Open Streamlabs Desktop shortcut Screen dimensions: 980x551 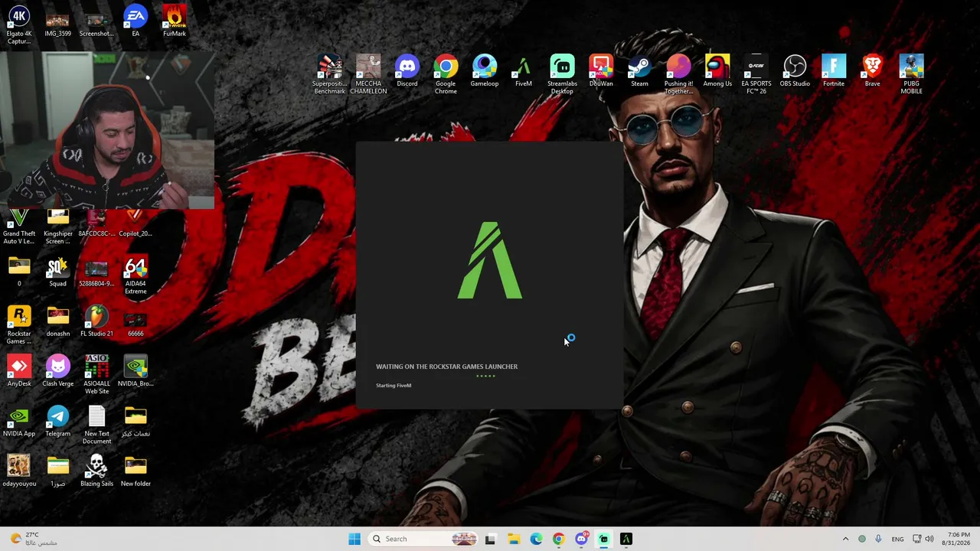click(562, 75)
